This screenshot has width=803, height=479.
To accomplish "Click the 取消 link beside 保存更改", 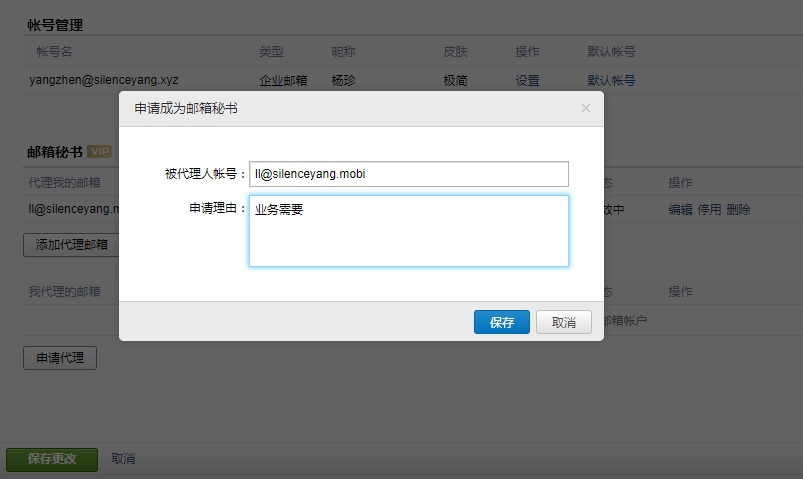I will [x=123, y=459].
